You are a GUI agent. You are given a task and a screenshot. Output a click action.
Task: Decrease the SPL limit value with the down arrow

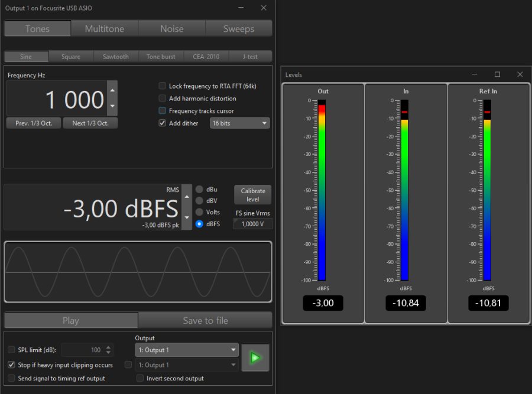(108, 353)
